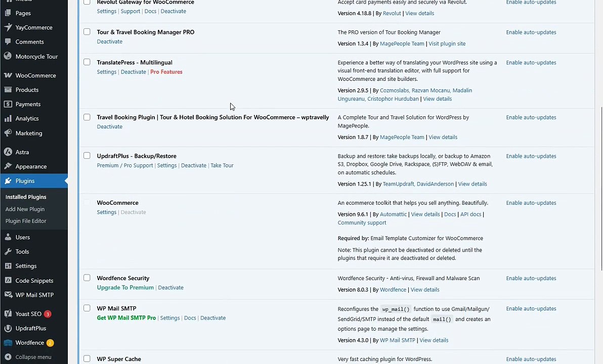
Task: Open Automattic author link
Action: 393,214
